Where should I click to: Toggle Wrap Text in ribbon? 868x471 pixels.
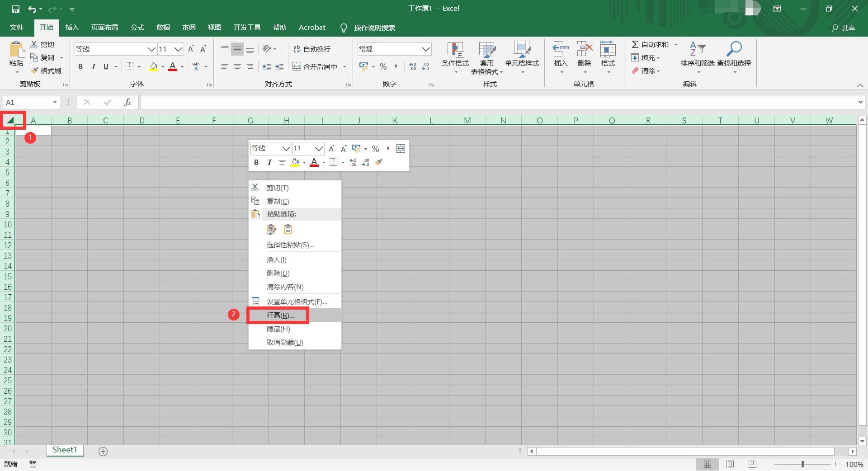click(x=312, y=49)
